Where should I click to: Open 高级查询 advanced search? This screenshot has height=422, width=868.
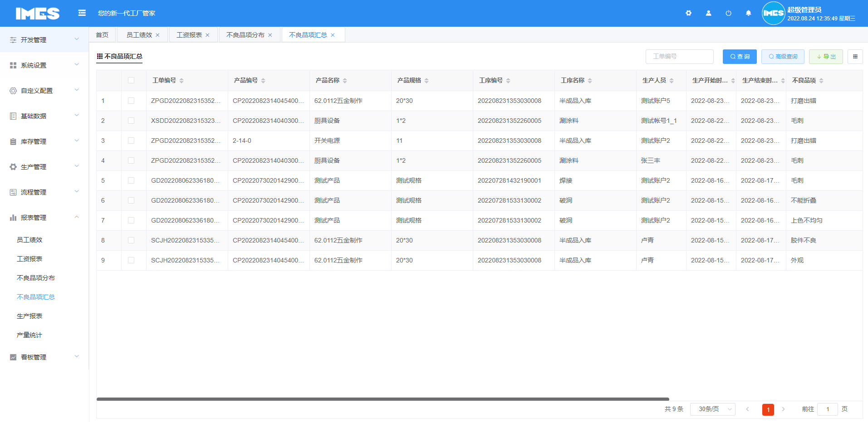[x=783, y=57]
